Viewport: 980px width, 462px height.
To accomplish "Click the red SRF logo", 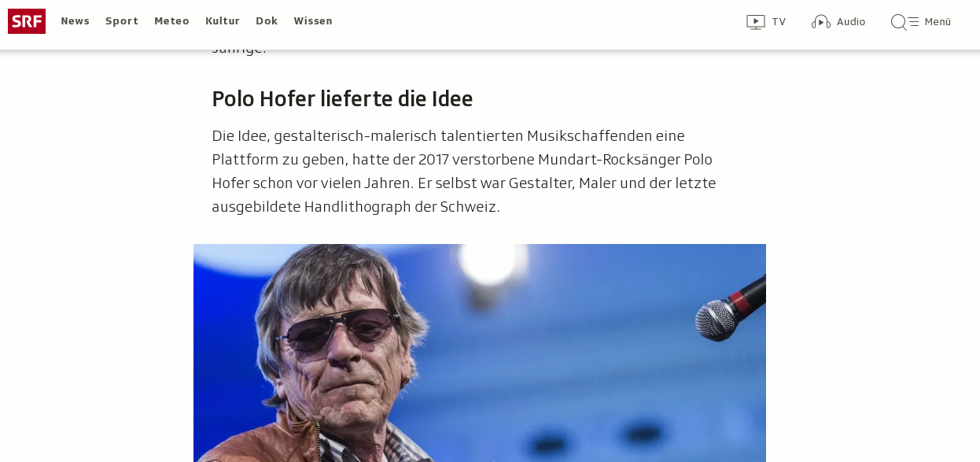I will 27,21.
